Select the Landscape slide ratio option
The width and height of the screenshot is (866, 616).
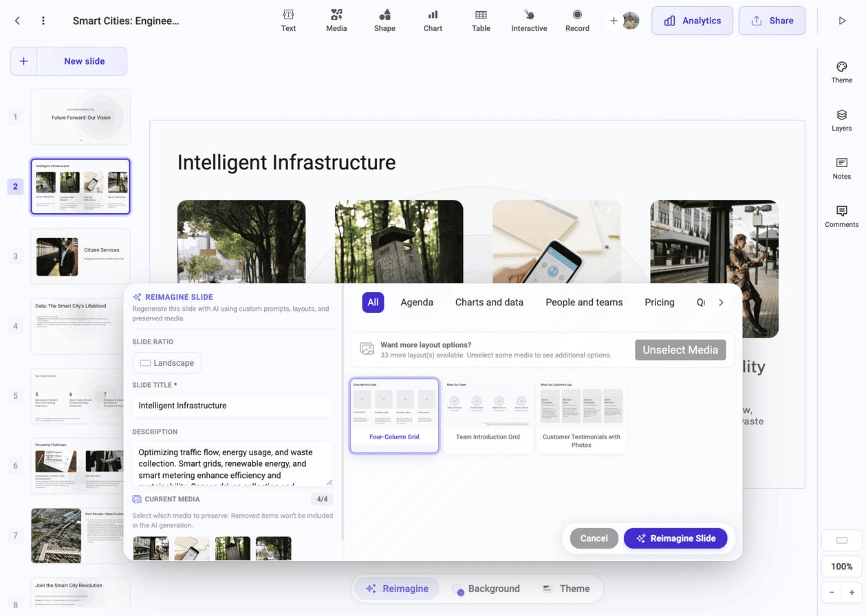click(166, 362)
